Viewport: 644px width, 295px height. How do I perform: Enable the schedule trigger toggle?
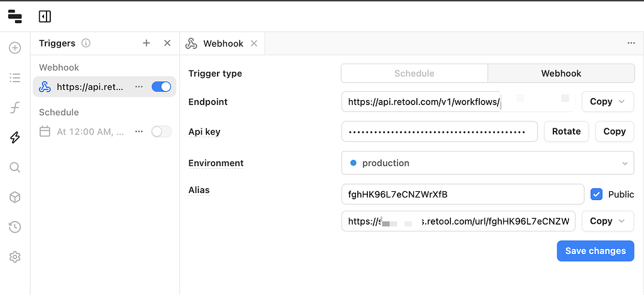(162, 131)
